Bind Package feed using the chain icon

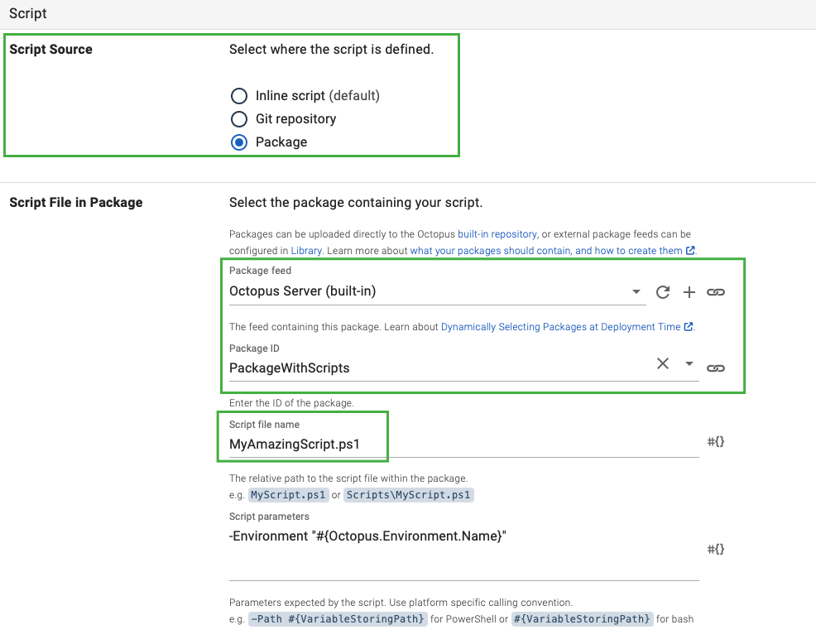716,292
